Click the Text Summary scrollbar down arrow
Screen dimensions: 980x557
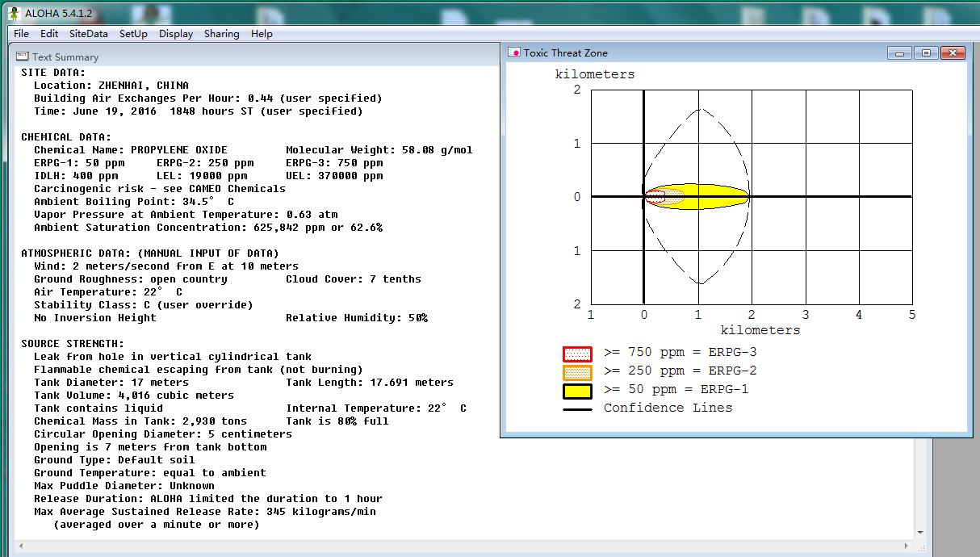(922, 532)
